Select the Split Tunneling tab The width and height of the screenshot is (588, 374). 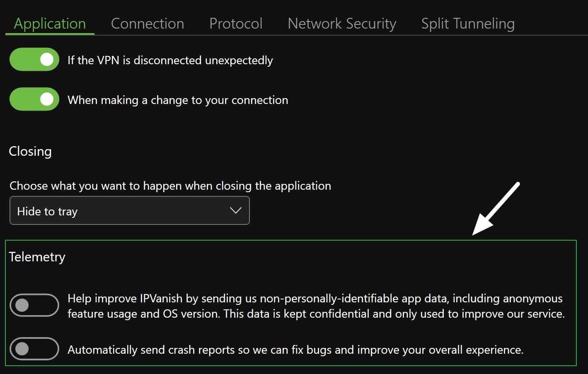click(x=468, y=24)
